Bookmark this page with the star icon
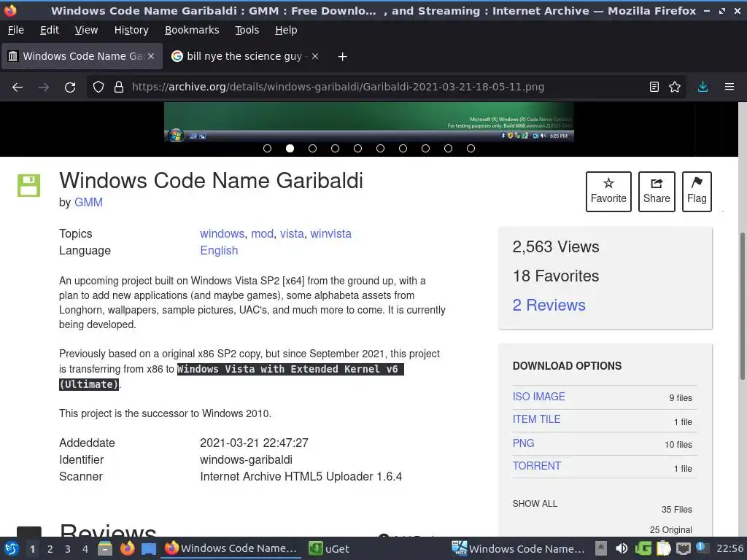This screenshot has width=747, height=560. click(x=675, y=87)
